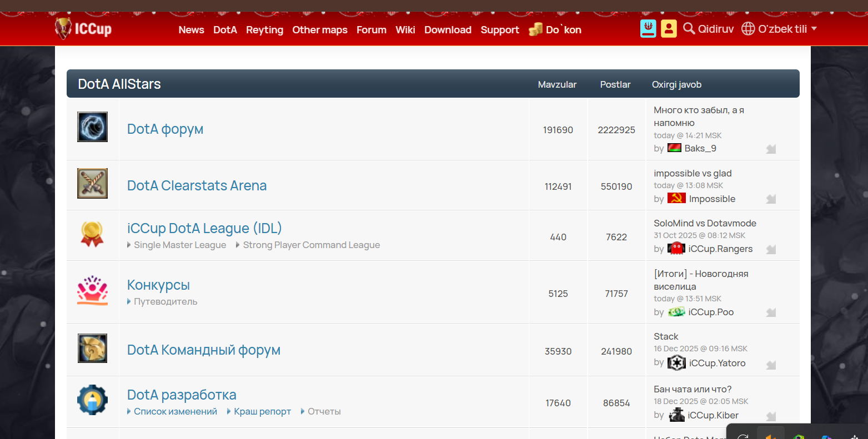The width and height of the screenshot is (868, 439).
Task: Open the Single Master League subforum
Action: point(180,245)
